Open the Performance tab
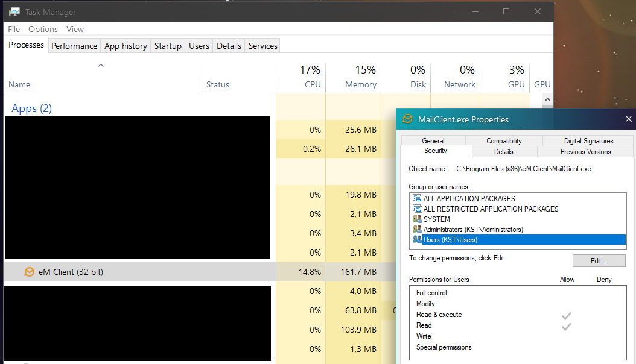Screen dimensions: 636x364 pos(74,46)
